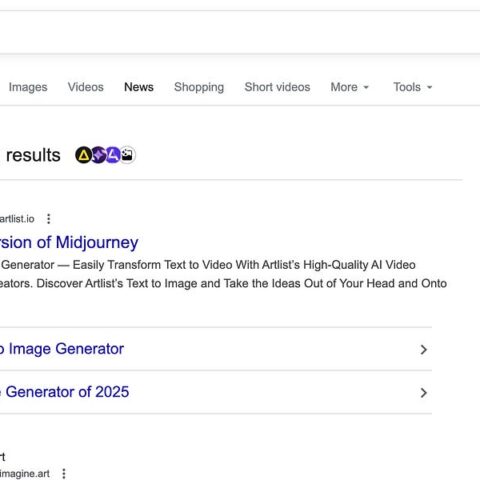Open the Images search tab
Screen dimensions: 480x480
point(28,87)
